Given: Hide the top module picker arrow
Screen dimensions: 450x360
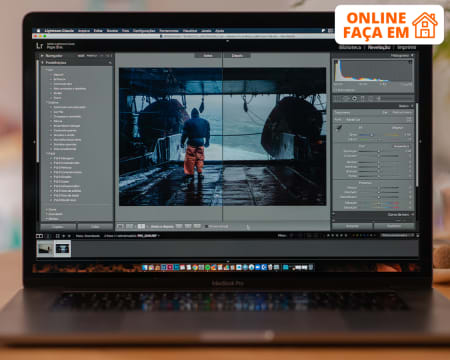Looking at the screenshot, I should coord(228,41).
